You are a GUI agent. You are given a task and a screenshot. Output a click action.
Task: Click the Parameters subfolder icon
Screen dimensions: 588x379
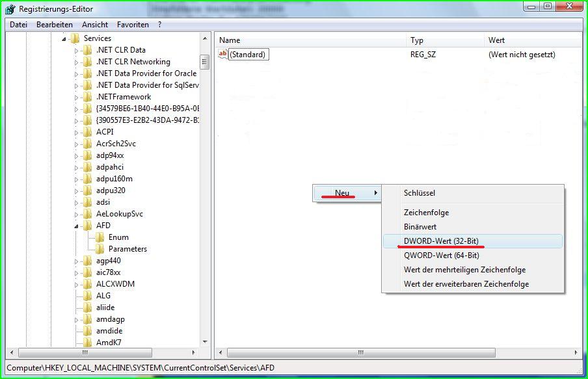coord(100,249)
